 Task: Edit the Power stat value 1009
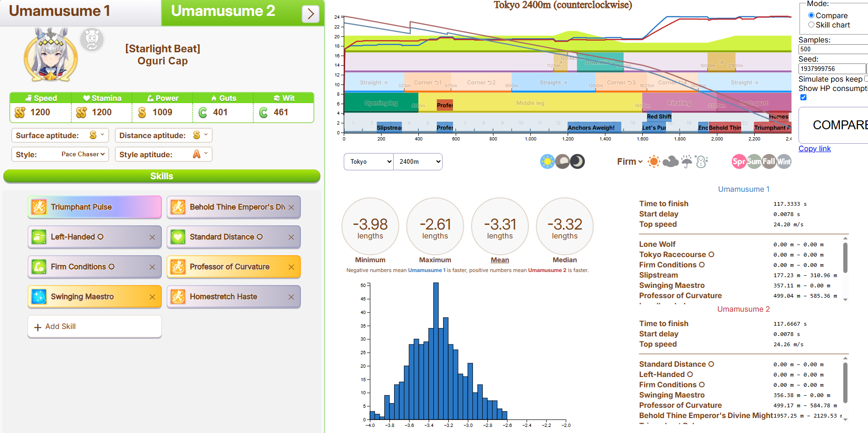162,112
